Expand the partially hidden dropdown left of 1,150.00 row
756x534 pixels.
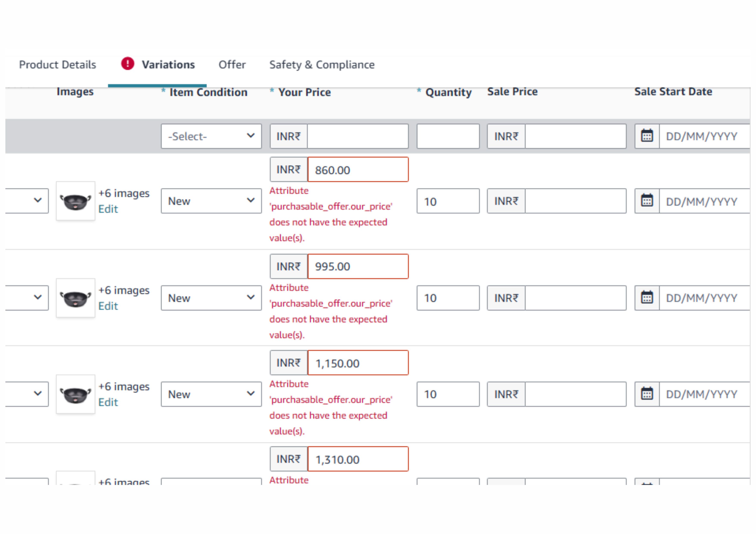(27, 394)
